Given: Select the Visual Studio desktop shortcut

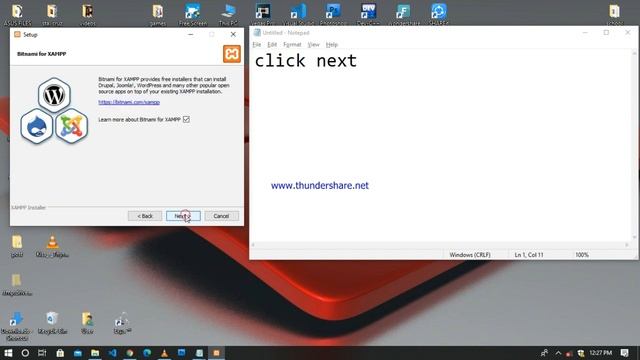Looking at the screenshot, I should pos(298,15).
